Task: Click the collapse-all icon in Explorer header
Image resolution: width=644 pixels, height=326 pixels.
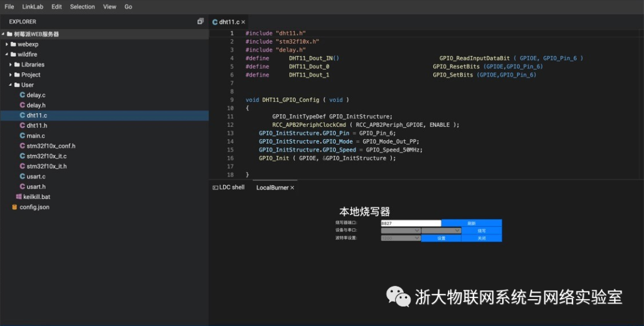Action: tap(200, 21)
